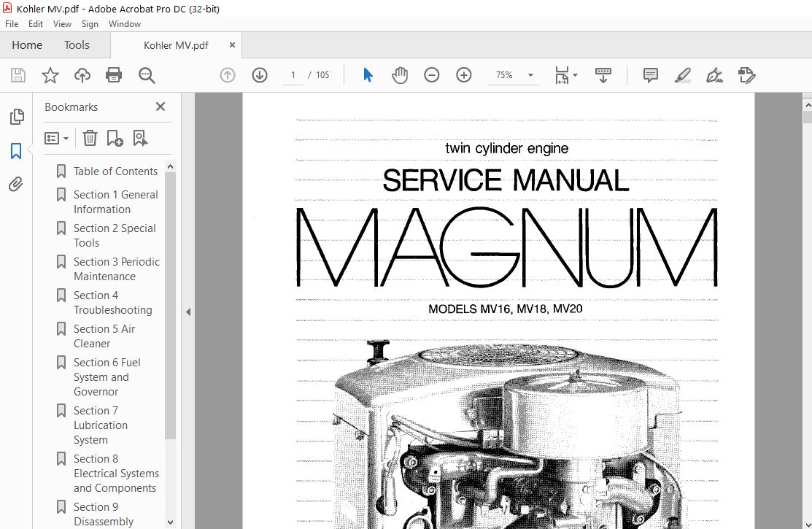Open the Edit menu

[x=36, y=24]
